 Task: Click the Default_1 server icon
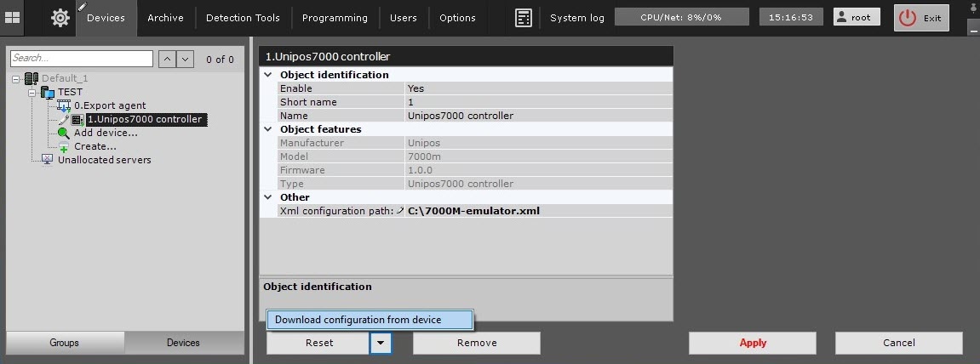point(32,79)
